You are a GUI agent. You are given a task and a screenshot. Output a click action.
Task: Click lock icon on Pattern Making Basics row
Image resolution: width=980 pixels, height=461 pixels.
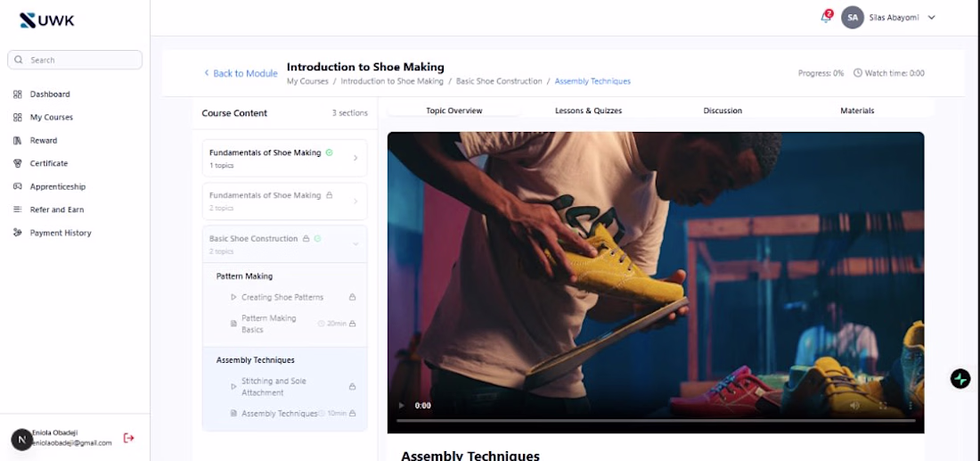coord(353,324)
